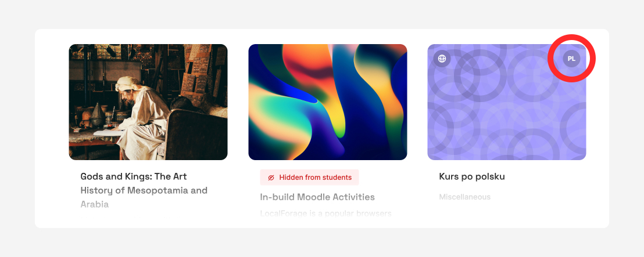The width and height of the screenshot is (644, 257).
Task: Open the In-build Moodle Activities course
Action: (317, 197)
